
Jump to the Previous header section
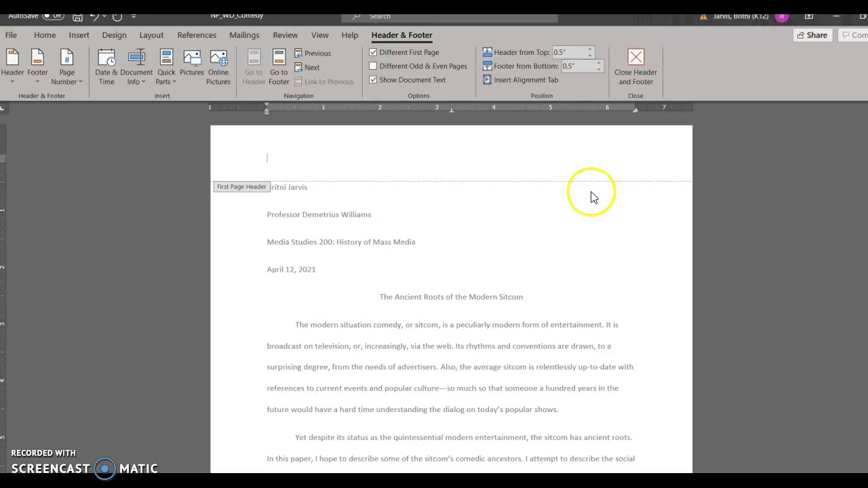(x=313, y=53)
